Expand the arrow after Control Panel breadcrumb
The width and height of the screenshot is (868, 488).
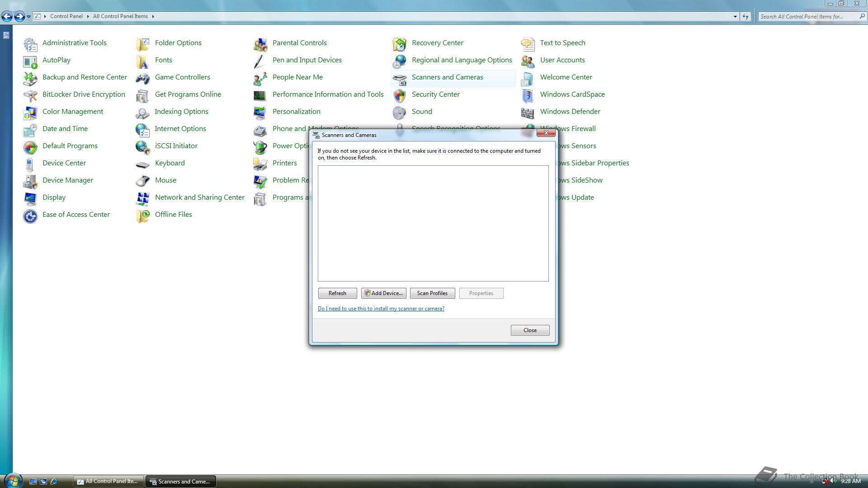click(x=88, y=16)
